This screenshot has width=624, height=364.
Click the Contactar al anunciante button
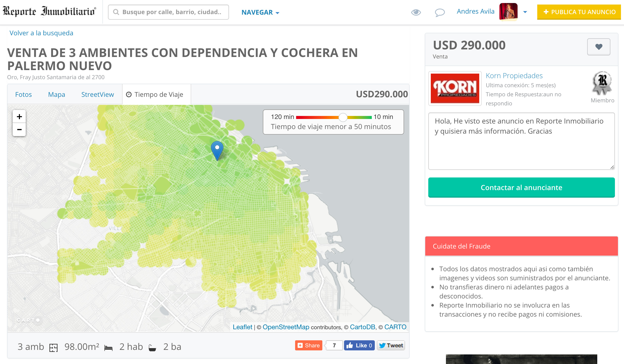(x=521, y=187)
